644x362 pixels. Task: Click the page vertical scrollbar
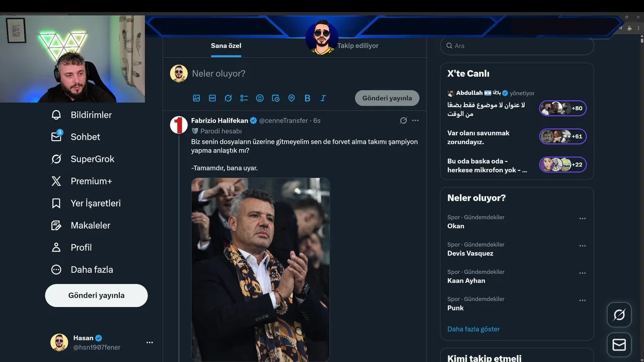pos(641,151)
